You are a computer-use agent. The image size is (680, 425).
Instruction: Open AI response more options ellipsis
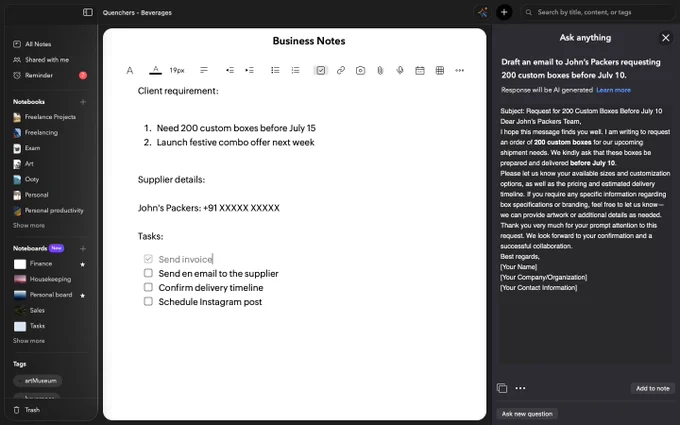520,388
